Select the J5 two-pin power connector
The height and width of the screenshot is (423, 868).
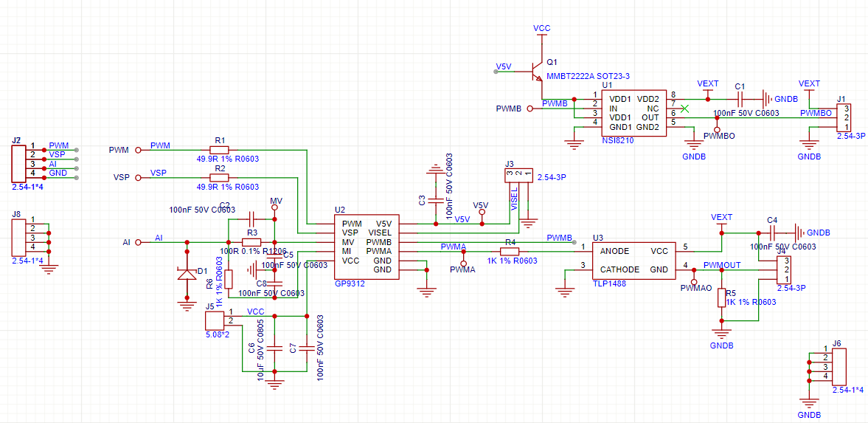[214, 320]
